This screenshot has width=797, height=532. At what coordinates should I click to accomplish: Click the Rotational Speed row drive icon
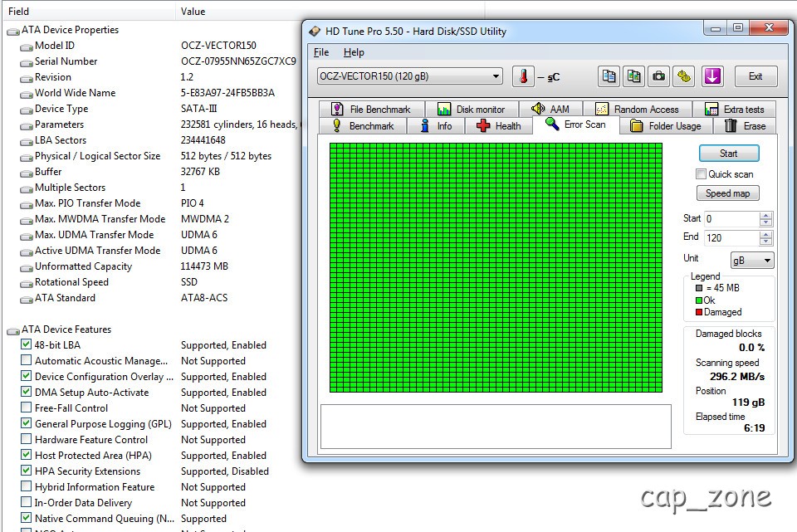tap(27, 284)
